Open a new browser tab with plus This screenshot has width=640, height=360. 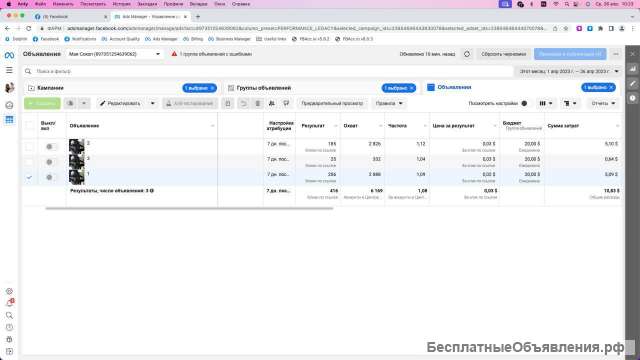click(198, 17)
